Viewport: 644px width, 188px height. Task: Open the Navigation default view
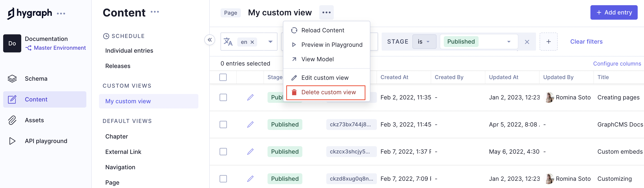pos(120,167)
